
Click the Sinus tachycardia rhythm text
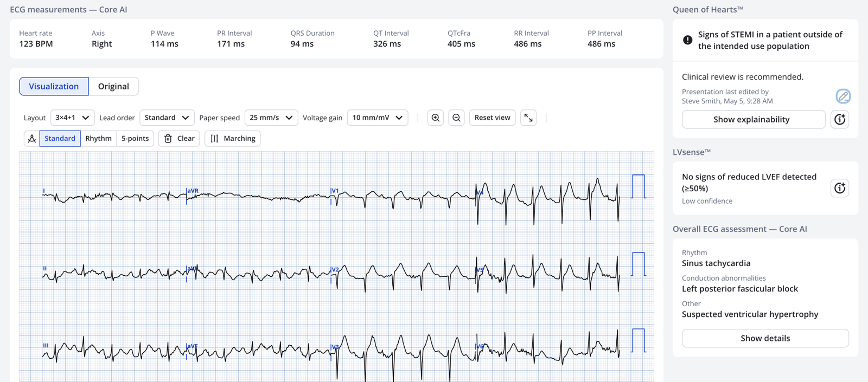[716, 263]
